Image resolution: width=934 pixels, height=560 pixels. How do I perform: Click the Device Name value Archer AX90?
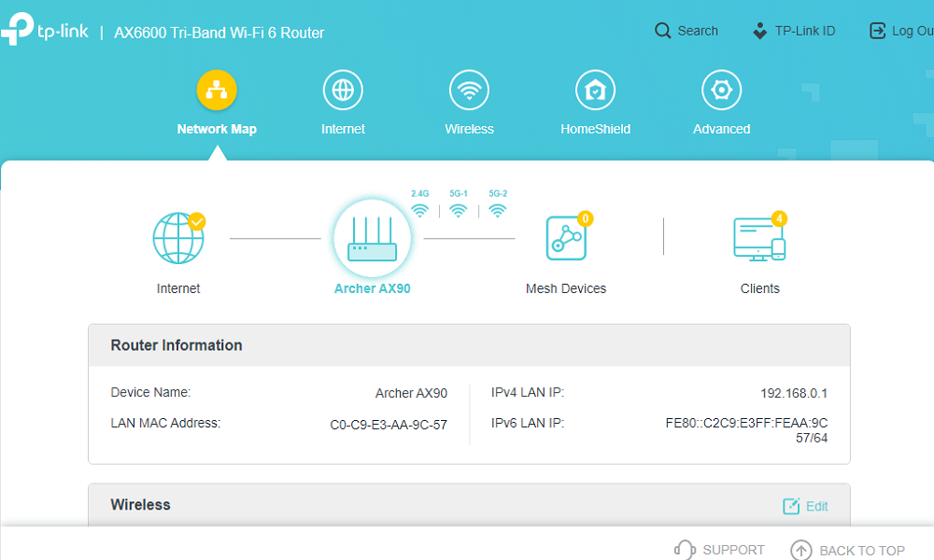tap(411, 393)
